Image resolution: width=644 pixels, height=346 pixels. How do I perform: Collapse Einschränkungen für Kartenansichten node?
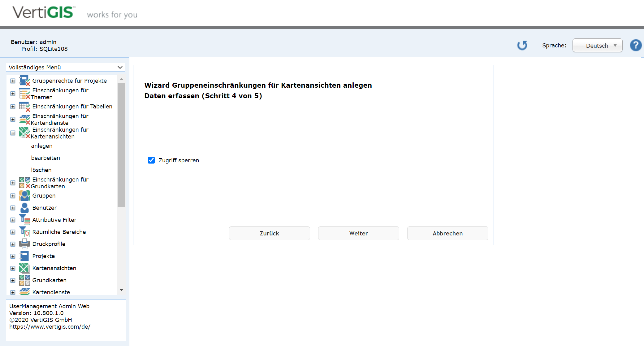(x=13, y=133)
